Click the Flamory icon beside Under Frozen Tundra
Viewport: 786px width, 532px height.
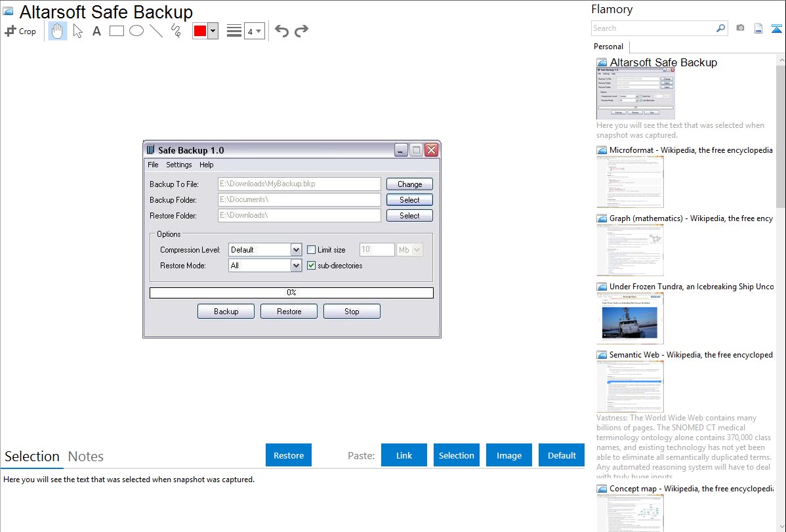click(602, 287)
